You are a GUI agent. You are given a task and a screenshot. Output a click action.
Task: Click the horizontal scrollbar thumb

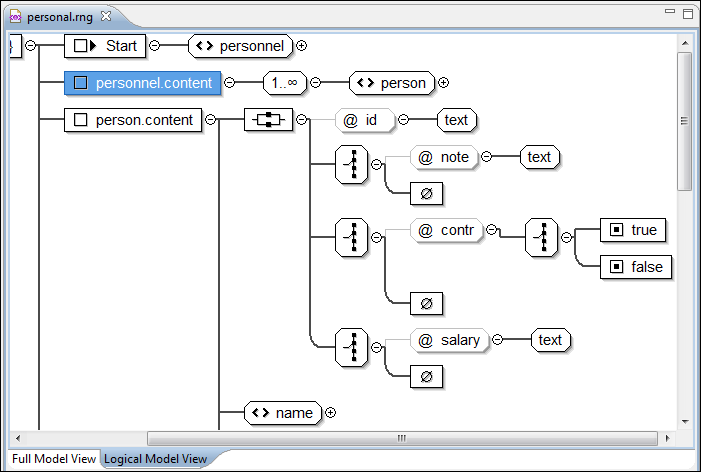click(401, 438)
